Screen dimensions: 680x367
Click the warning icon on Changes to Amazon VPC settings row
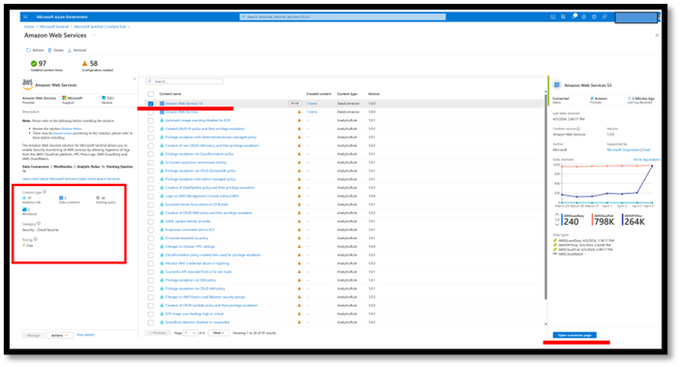pyautogui.click(x=299, y=246)
